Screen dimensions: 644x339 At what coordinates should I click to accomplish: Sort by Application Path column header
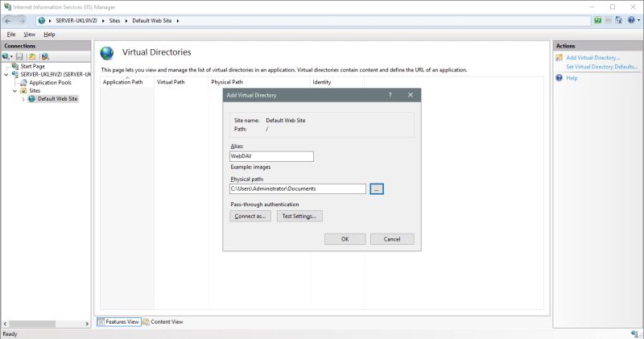127,82
